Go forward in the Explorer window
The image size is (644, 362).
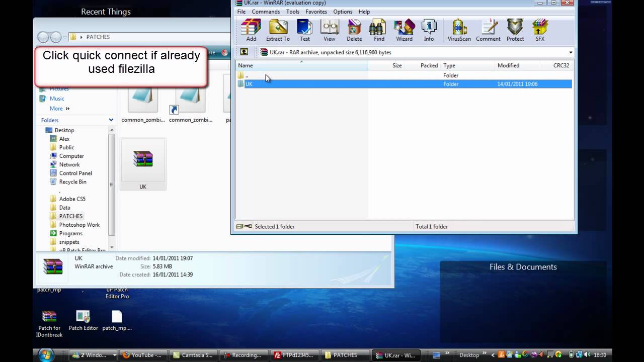tap(55, 37)
